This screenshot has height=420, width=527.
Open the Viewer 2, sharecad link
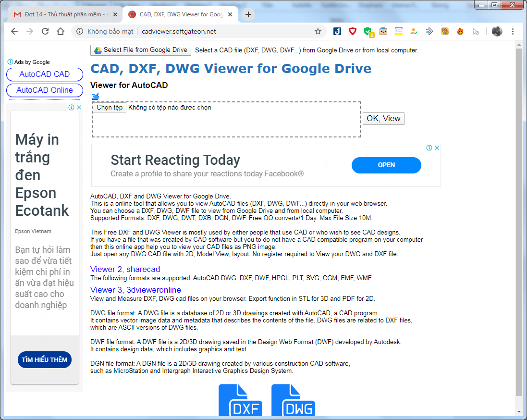pyautogui.click(x=125, y=270)
